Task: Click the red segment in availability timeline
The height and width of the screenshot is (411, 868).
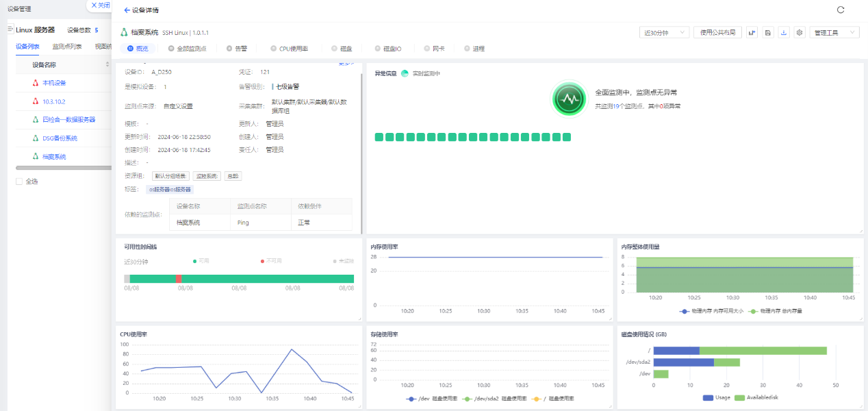Action: [x=179, y=279]
